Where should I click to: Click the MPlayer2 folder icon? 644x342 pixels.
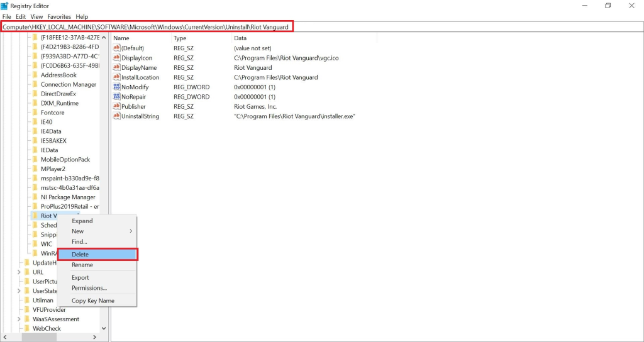pos(35,168)
